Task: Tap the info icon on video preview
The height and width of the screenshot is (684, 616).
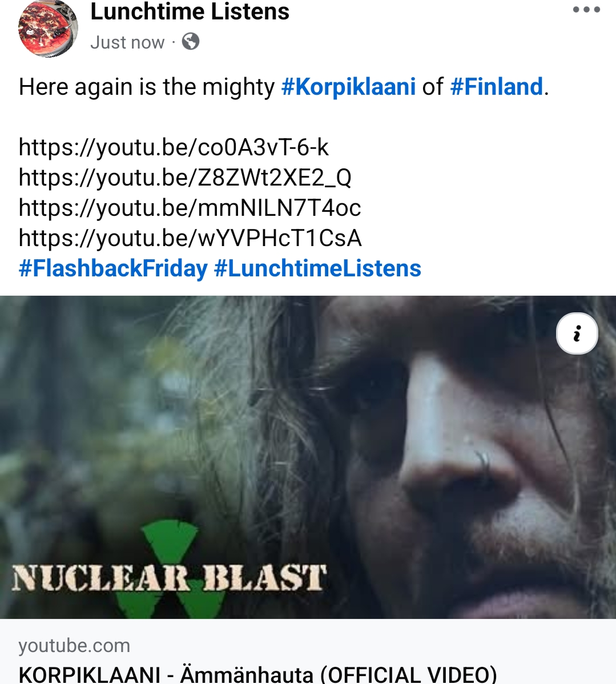Action: (577, 333)
